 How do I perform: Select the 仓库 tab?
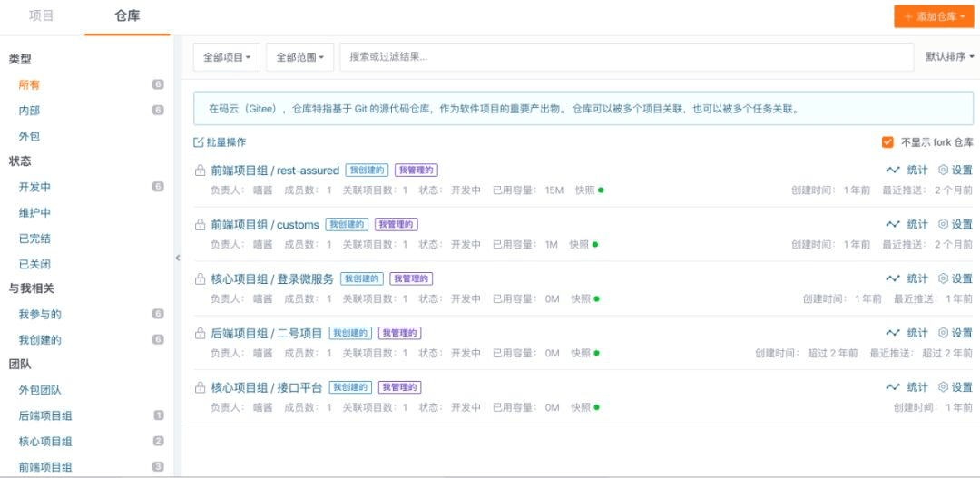(127, 16)
